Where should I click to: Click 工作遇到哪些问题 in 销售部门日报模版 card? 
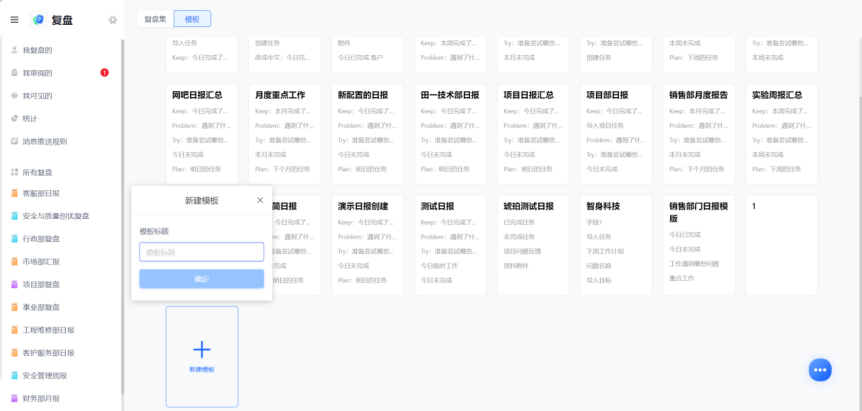point(694,264)
